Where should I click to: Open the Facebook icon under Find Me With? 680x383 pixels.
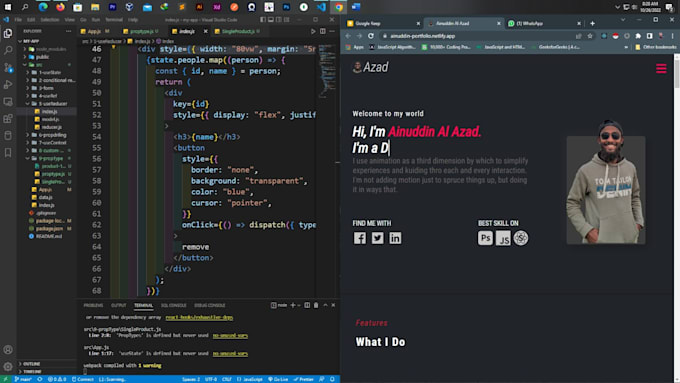(x=360, y=238)
